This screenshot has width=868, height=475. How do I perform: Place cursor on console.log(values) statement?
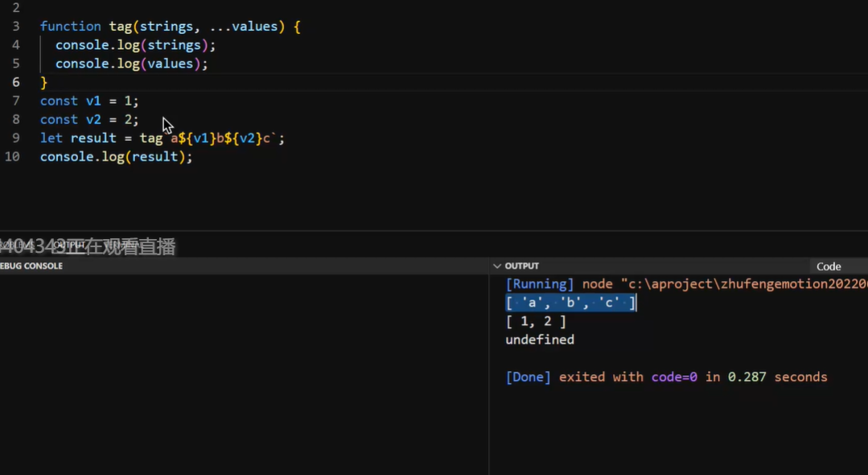(x=131, y=64)
